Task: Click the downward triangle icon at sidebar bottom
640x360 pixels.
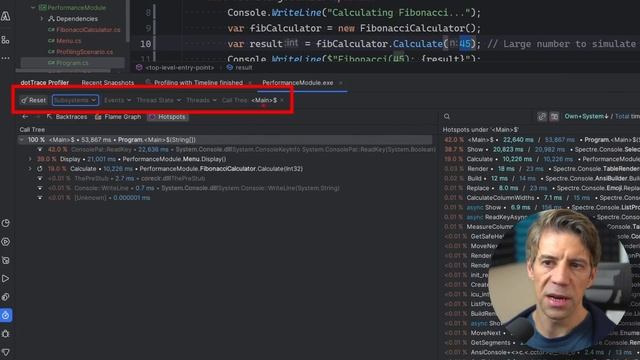Action: coord(6,351)
